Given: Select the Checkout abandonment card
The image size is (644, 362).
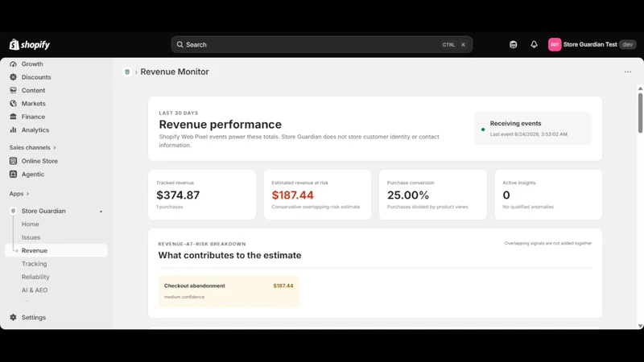Looking at the screenshot, I should tap(229, 291).
